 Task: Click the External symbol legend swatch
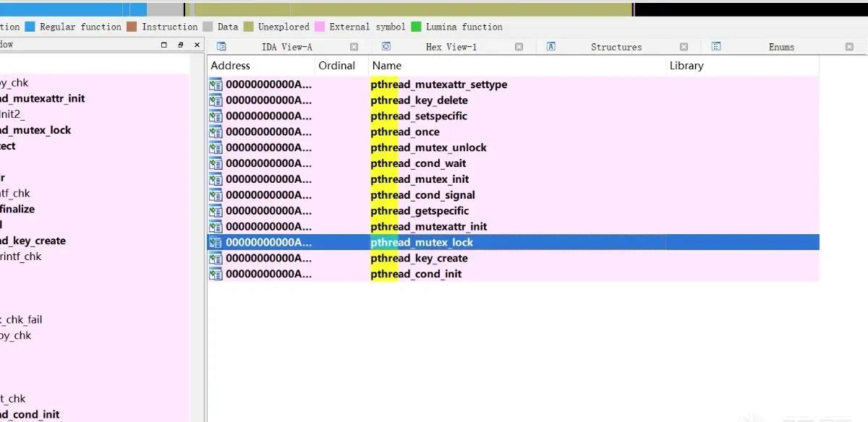point(320,27)
